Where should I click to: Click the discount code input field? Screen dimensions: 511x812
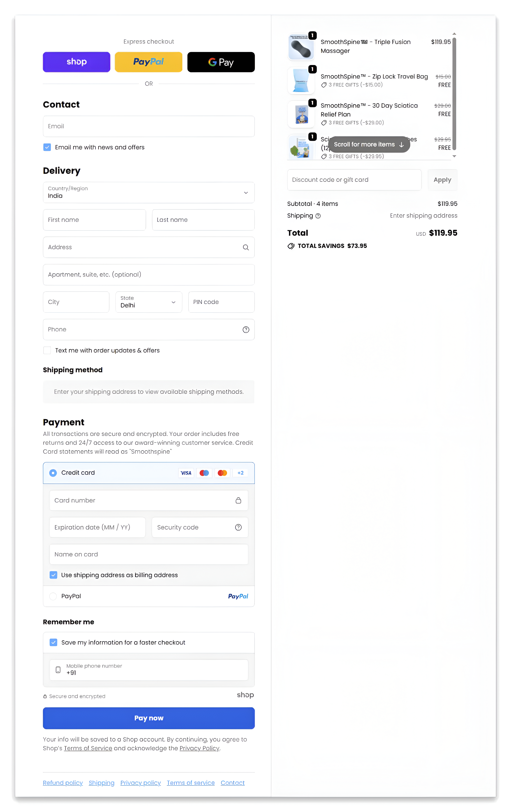(354, 180)
